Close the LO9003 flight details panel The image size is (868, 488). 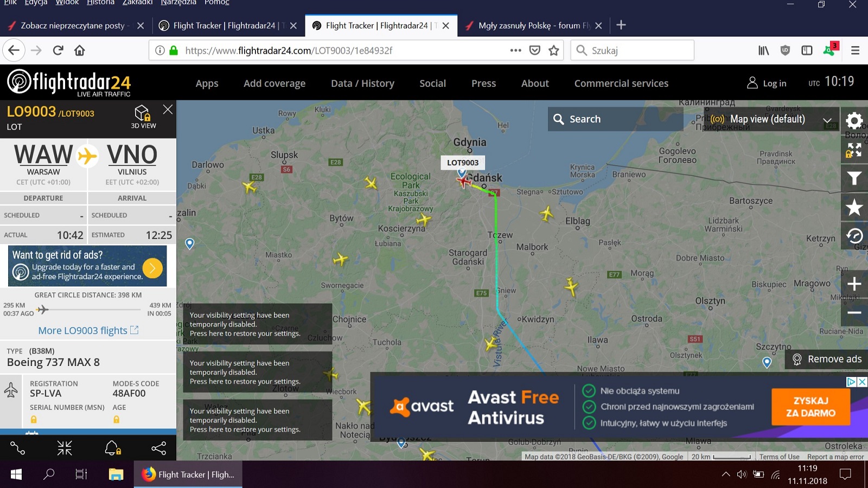point(168,110)
